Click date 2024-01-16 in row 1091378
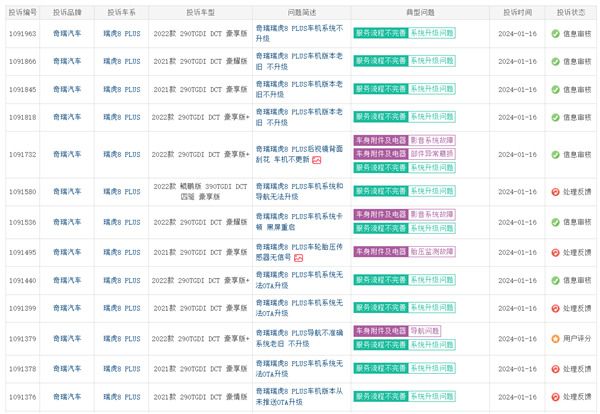 (x=517, y=369)
